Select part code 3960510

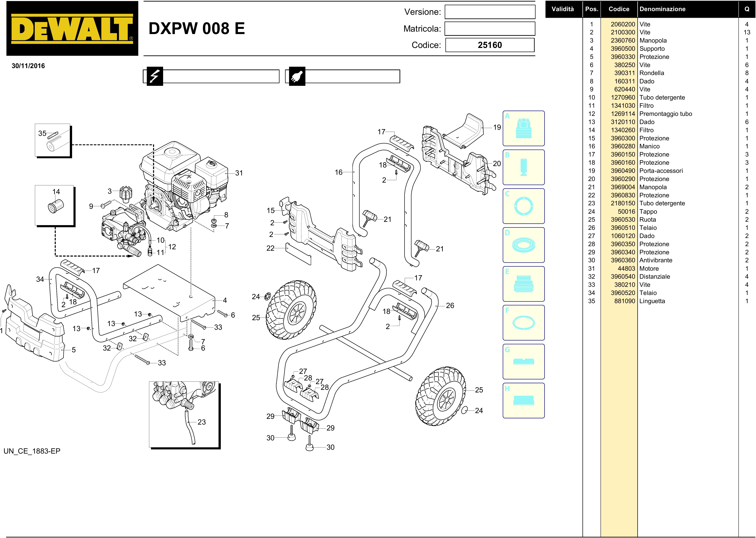(623, 228)
